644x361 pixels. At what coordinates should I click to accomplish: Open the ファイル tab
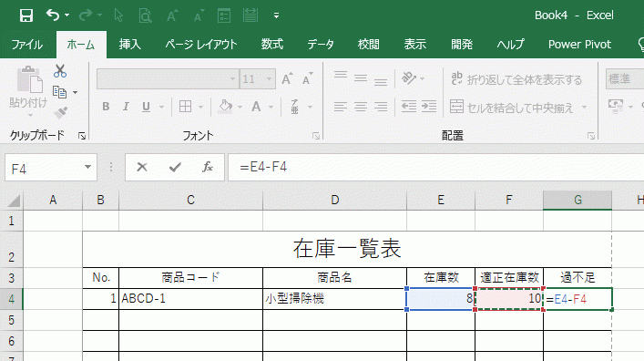tap(27, 45)
